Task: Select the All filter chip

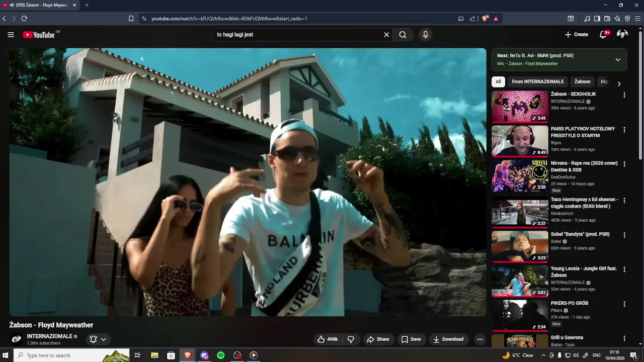Action: click(x=498, y=82)
